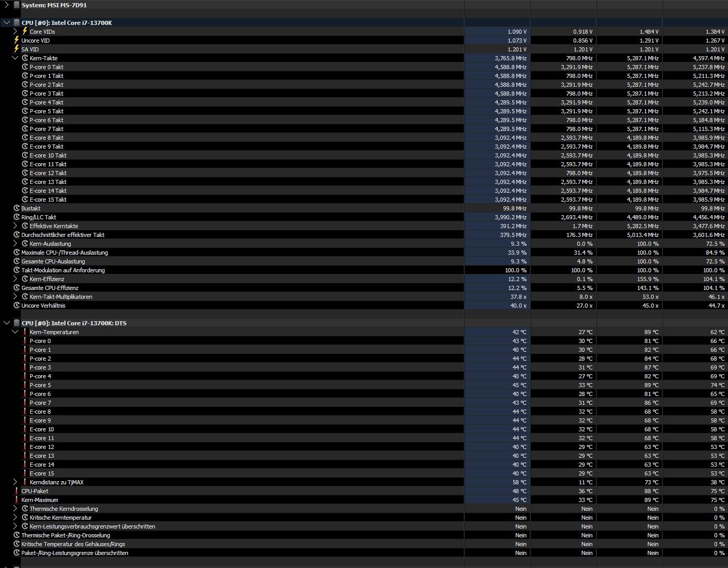728x568 pixels.
Task: Expand the Kern-Auslastung node
Action: pos(15,244)
